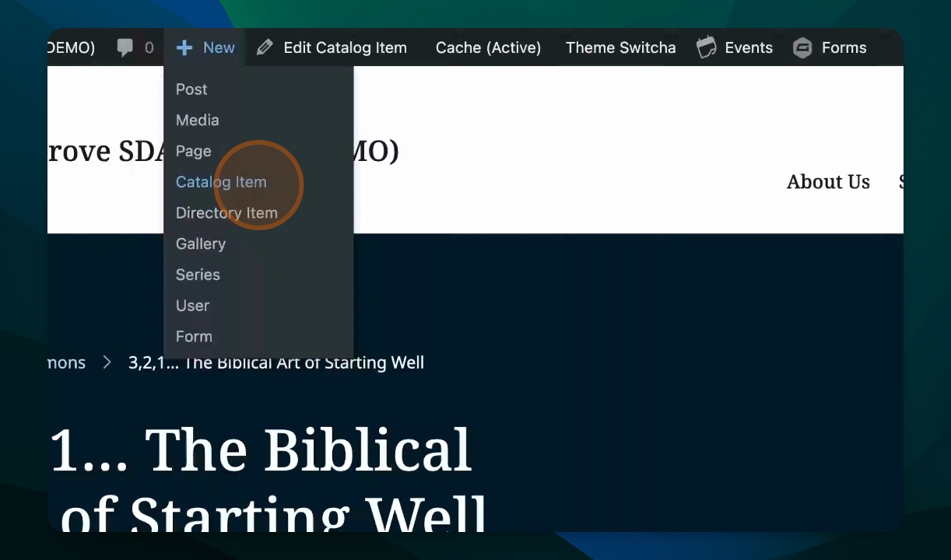Click the large heading 'The Biblical'

pyautogui.click(x=308, y=450)
